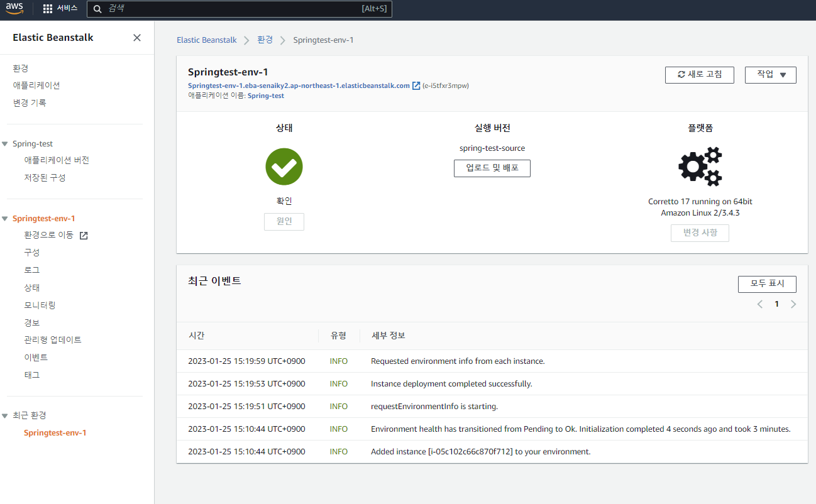The height and width of the screenshot is (504, 816).
Task: Open 태그 tags sidebar item
Action: pyautogui.click(x=32, y=375)
